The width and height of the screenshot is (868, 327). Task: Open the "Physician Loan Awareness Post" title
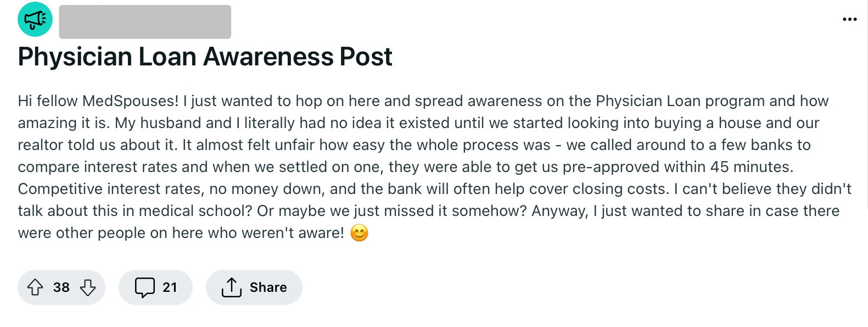pyautogui.click(x=205, y=57)
